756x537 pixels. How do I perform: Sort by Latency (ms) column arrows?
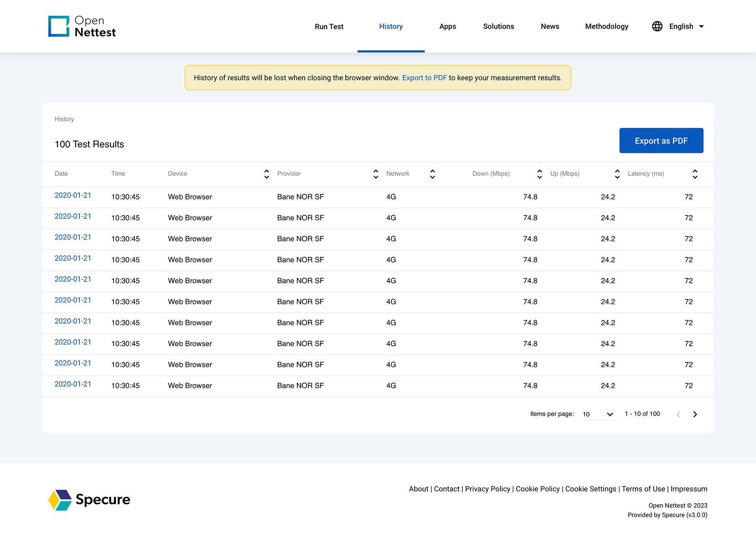pos(695,174)
